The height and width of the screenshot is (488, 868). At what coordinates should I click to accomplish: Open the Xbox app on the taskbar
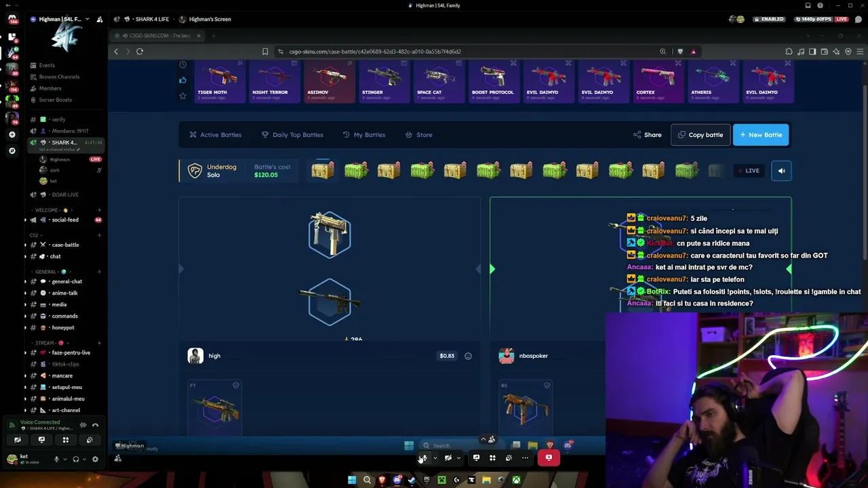(516, 481)
